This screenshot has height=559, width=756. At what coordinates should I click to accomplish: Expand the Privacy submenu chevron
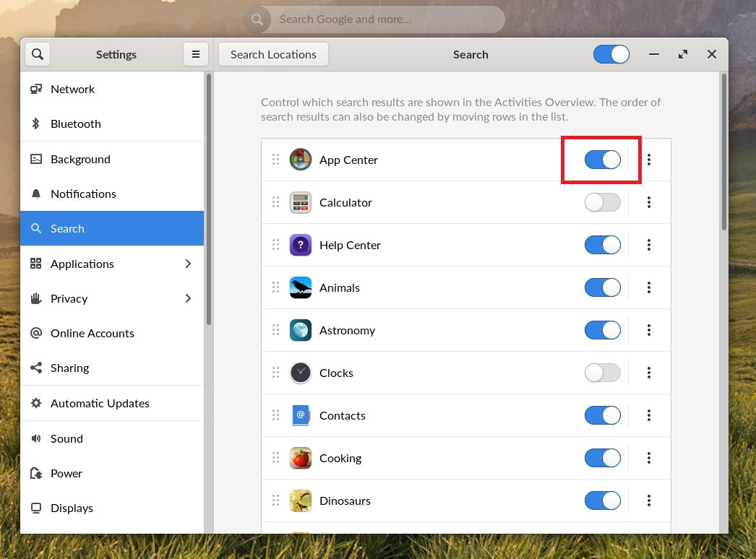point(188,298)
